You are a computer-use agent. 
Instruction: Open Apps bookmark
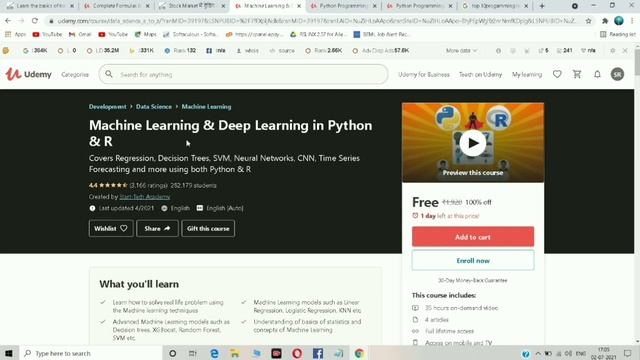click(16, 34)
